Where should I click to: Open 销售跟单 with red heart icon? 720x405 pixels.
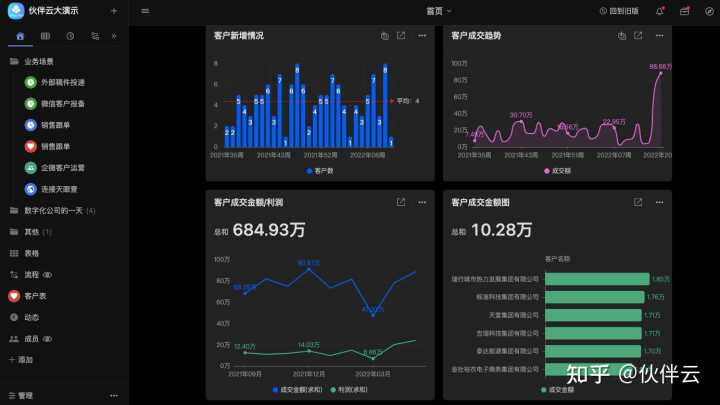coord(47,146)
